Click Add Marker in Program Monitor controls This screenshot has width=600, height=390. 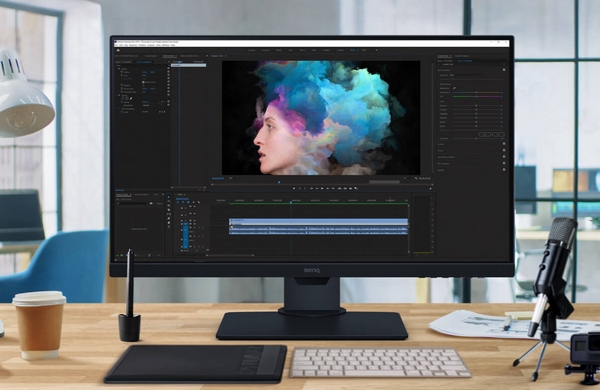294,188
